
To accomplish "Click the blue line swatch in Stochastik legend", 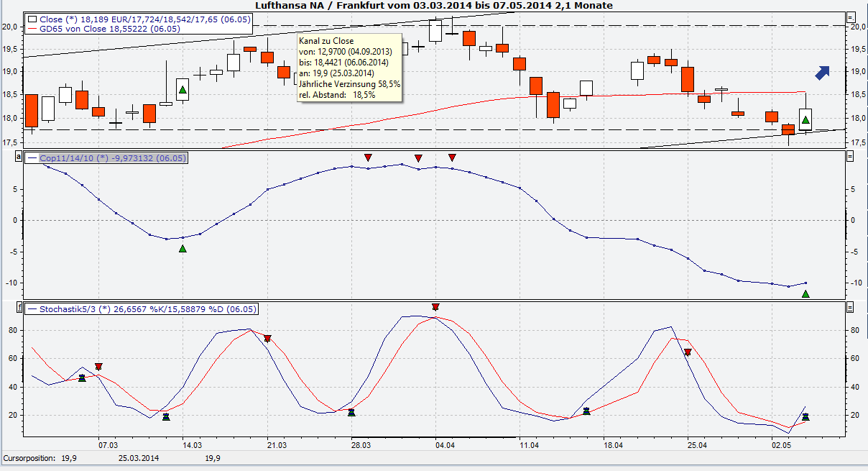I will [33, 309].
